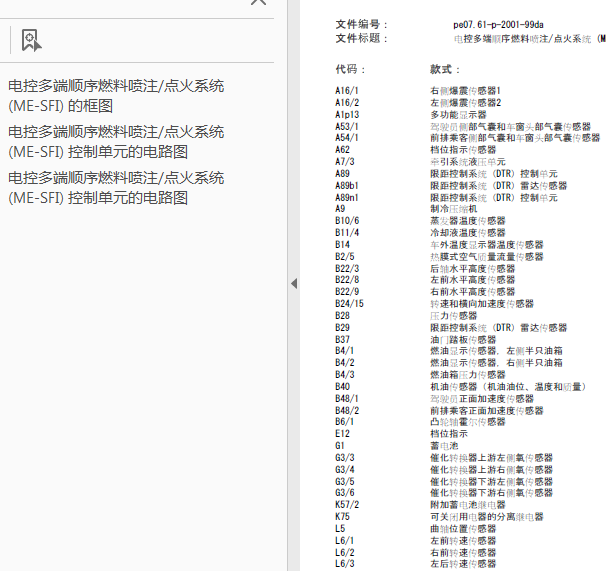The image size is (606, 571).
Task: Select code B37
Action: (342, 339)
